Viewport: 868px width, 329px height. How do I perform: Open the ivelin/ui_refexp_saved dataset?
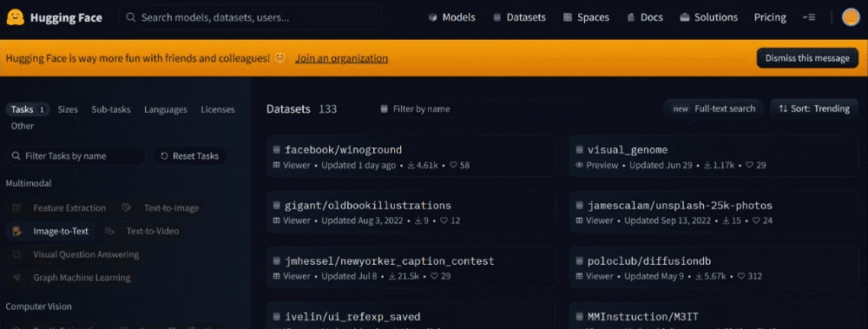[x=411, y=316]
